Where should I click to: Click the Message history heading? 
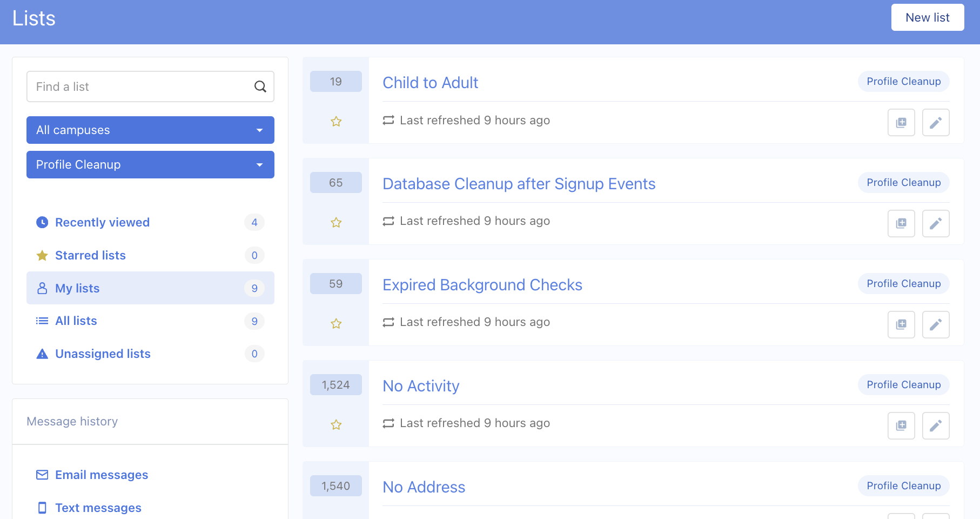[x=72, y=422]
